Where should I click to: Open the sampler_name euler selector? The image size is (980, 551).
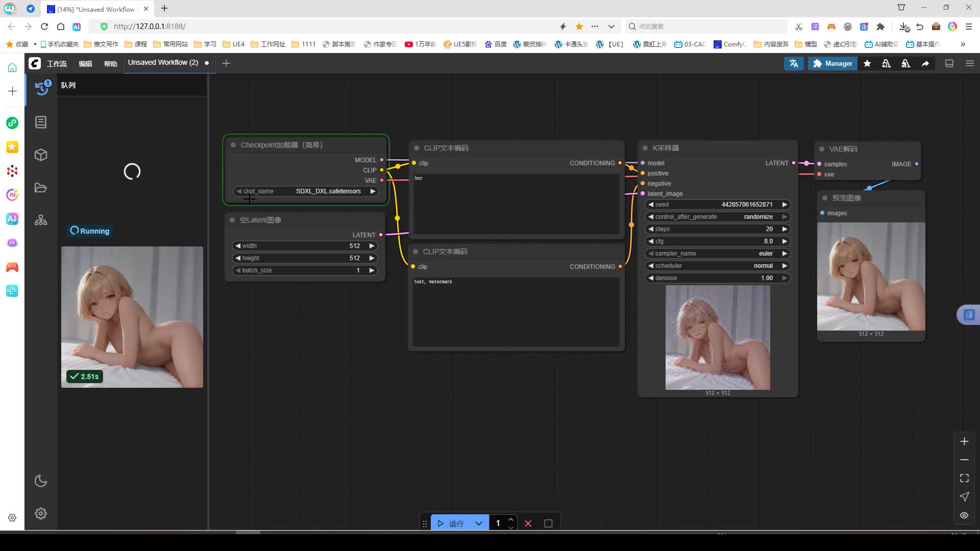(717, 254)
